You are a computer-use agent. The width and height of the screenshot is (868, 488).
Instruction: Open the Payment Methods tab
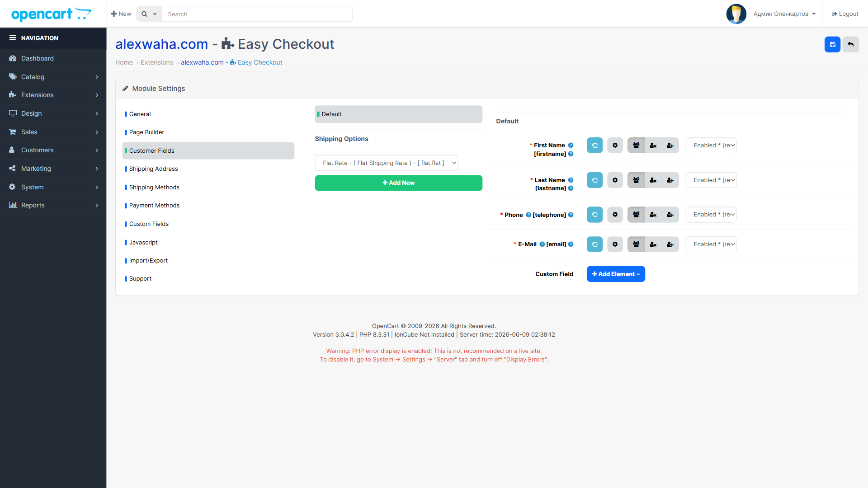point(208,206)
